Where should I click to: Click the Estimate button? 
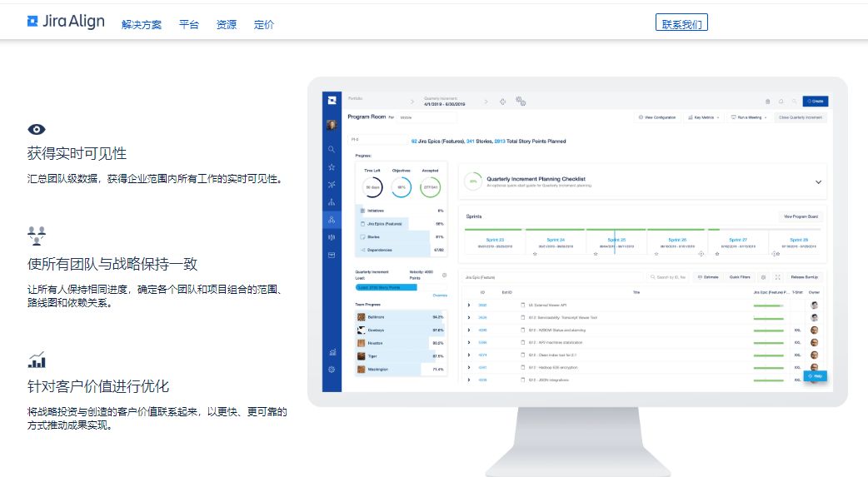coord(708,277)
